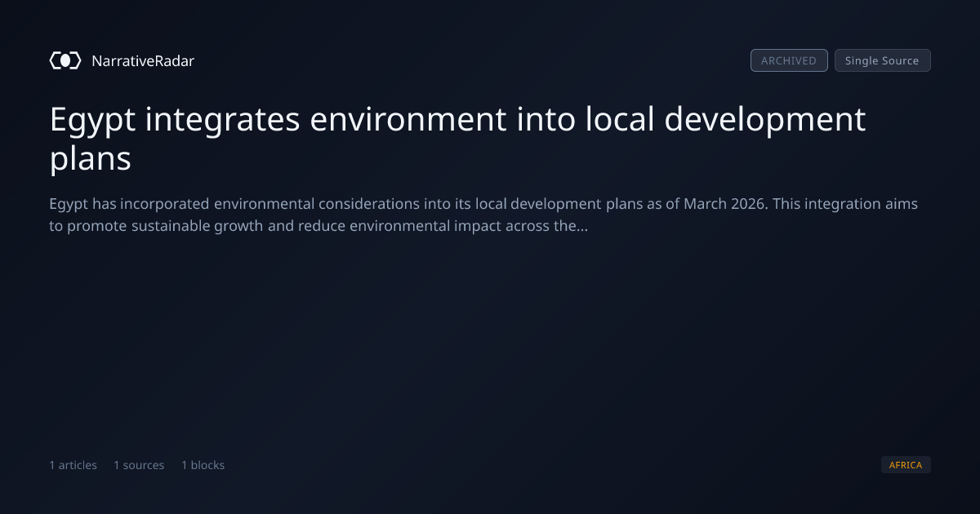Click the NarrativeRadar logo icon
Viewport: 980px width, 514px height.
(65, 60)
